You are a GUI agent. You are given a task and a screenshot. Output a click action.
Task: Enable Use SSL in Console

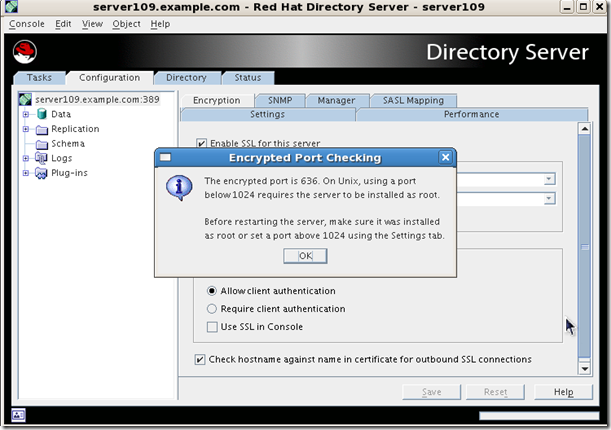coord(212,327)
